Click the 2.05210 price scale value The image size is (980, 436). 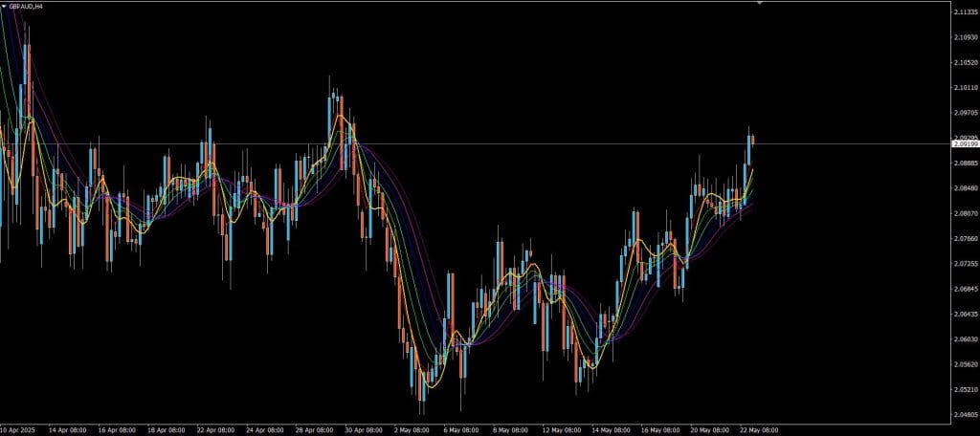point(967,390)
